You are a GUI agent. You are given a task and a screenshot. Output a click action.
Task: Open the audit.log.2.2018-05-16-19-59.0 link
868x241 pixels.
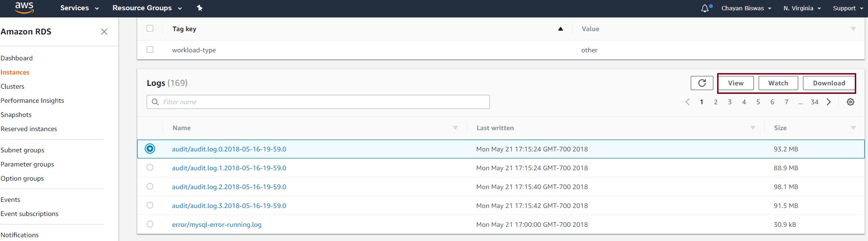[x=229, y=187]
